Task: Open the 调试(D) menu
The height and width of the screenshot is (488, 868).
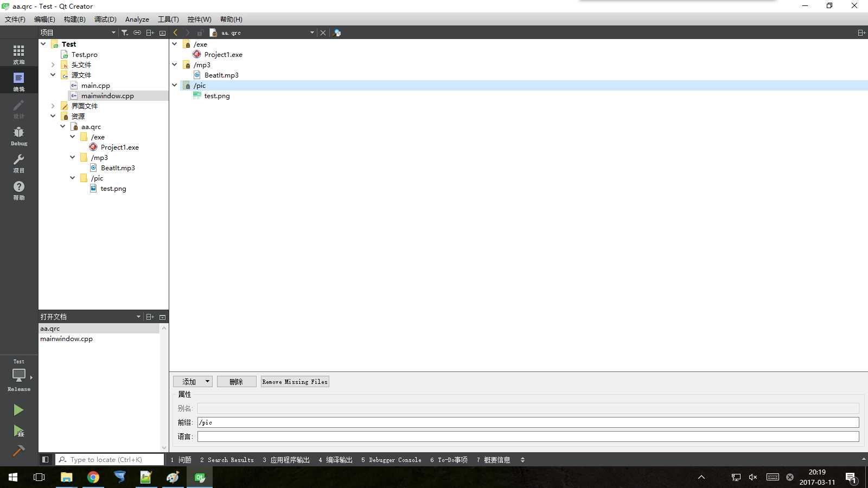Action: (x=105, y=19)
